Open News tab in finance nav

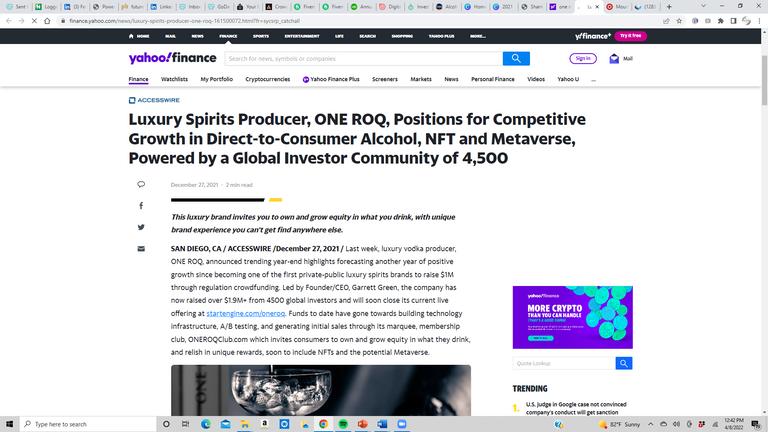[x=451, y=79]
